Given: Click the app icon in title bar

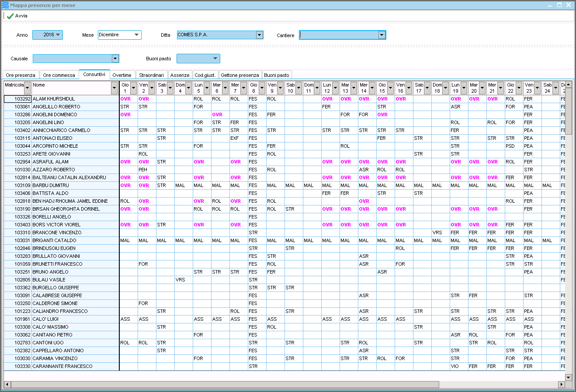Looking at the screenshot, I should point(5,5).
